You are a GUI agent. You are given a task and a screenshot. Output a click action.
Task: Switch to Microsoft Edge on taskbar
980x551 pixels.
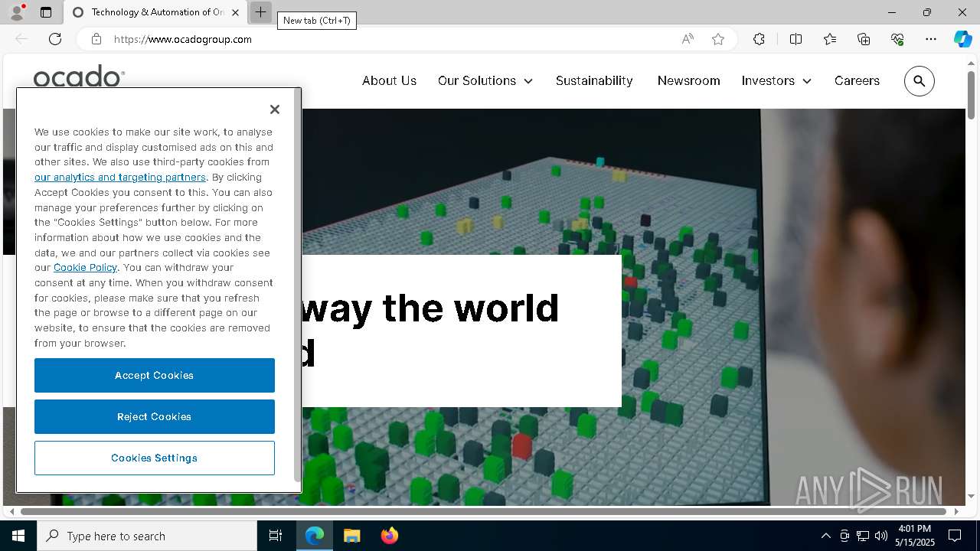[x=315, y=536]
